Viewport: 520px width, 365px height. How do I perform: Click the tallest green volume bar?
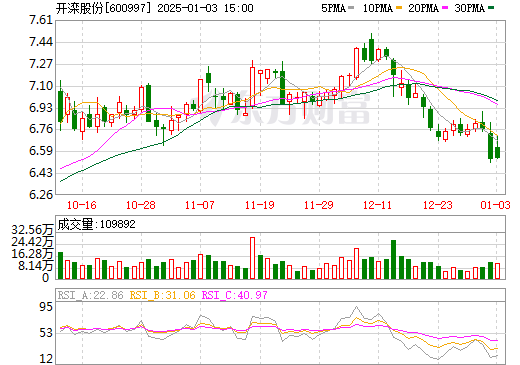(x=393, y=259)
